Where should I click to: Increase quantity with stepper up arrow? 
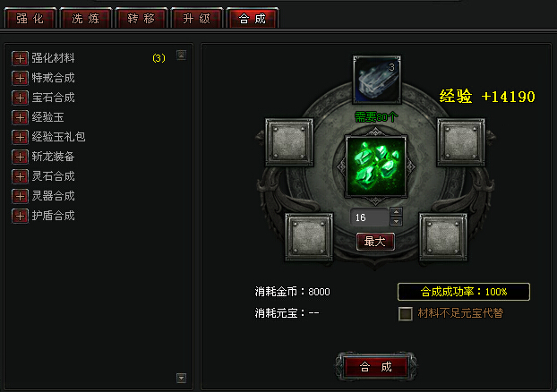397,212
